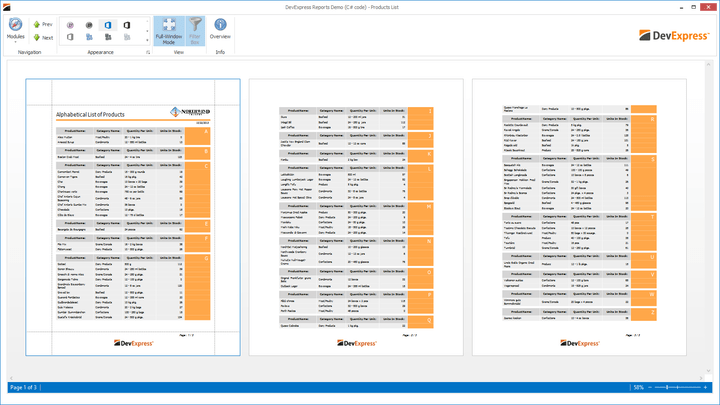The width and height of the screenshot is (720, 405).
Task: Click the zoom out minus button
Action: 652,387
